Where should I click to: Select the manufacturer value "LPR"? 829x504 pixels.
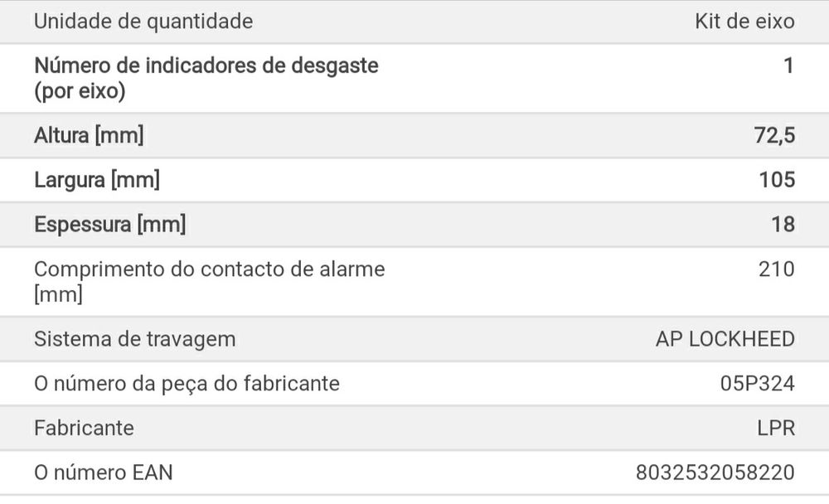click(776, 429)
